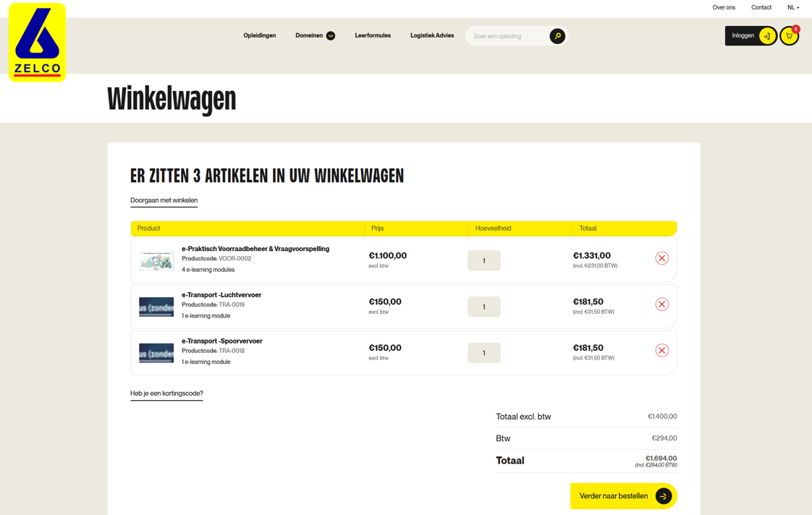Click the Btw amount €294,00
Screen dimensions: 812x515
pyautogui.click(x=664, y=438)
